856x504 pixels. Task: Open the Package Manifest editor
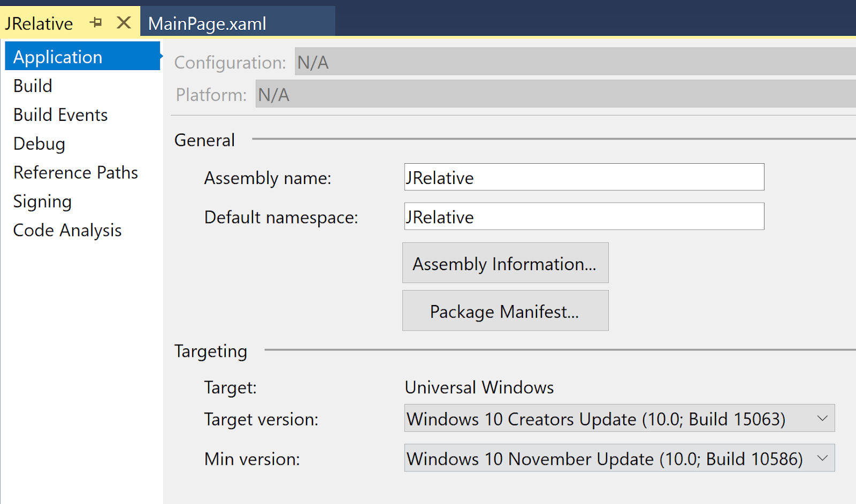(505, 311)
